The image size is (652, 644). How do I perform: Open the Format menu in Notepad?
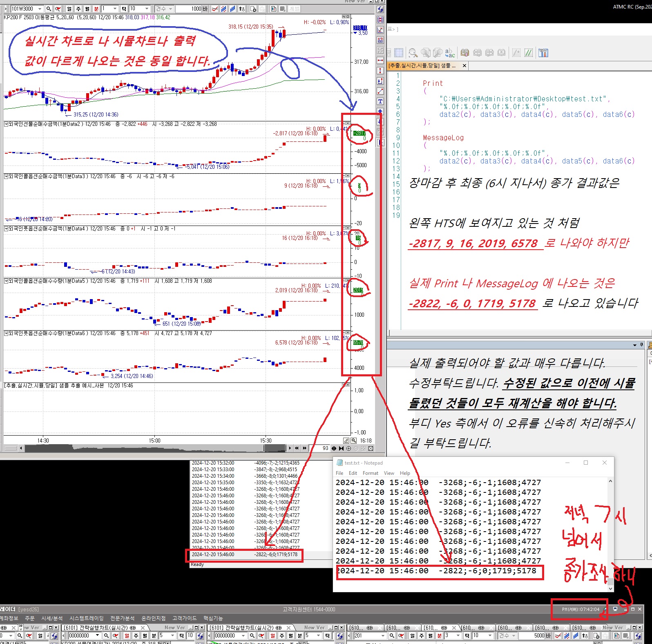coord(370,473)
